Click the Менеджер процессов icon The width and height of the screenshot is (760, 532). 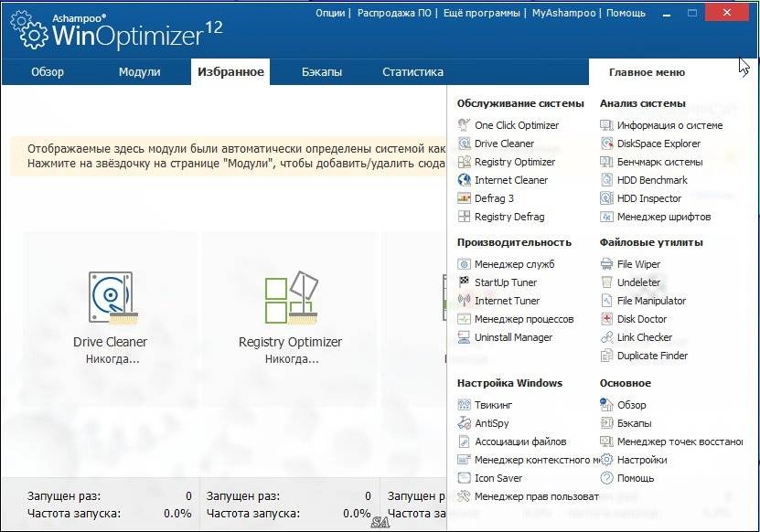[464, 319]
